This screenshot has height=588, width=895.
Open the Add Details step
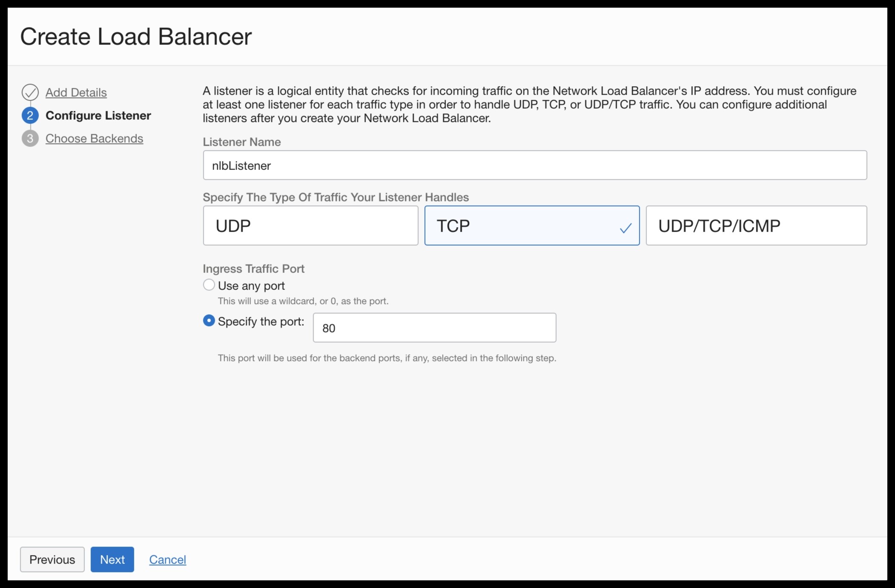[x=76, y=92]
